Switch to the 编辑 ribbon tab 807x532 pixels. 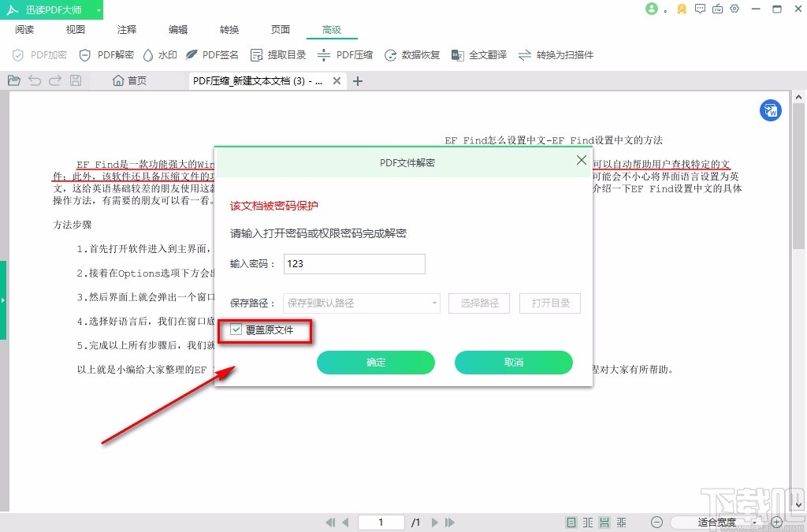tap(177, 29)
